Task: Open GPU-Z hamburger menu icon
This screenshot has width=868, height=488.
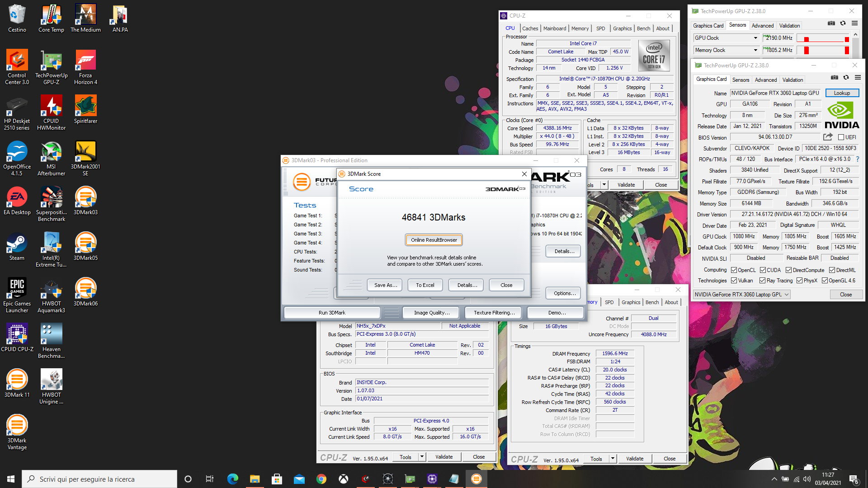Action: click(858, 77)
